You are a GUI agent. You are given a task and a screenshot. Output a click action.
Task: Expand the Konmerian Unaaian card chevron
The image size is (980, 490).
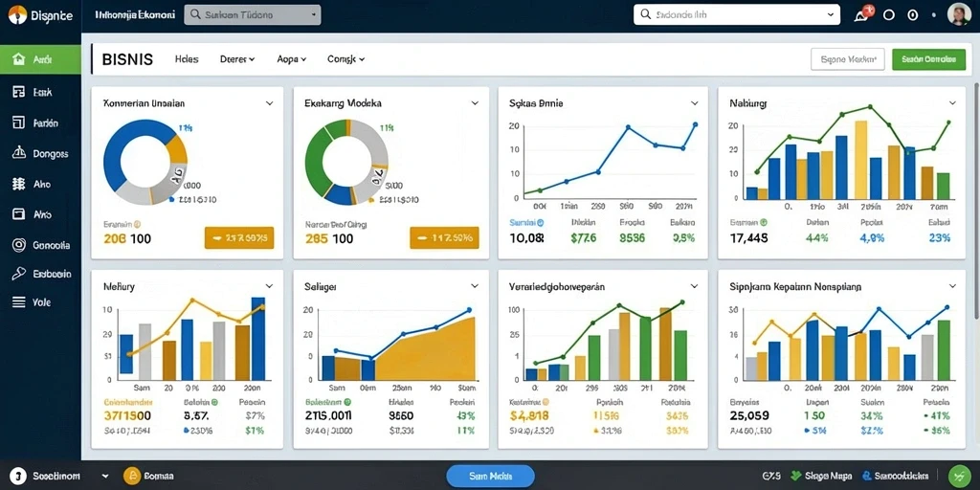[269, 103]
